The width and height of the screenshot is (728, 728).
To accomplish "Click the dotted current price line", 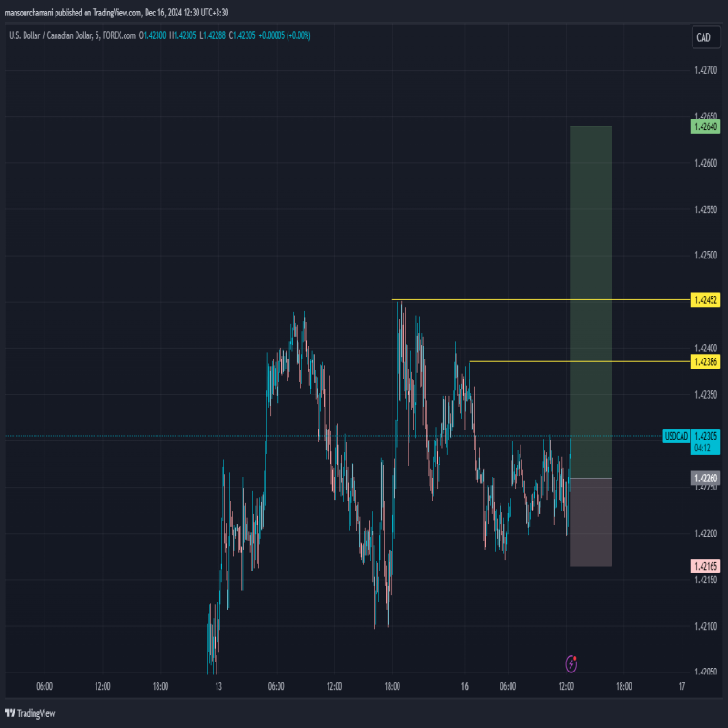I will coord(136,436).
